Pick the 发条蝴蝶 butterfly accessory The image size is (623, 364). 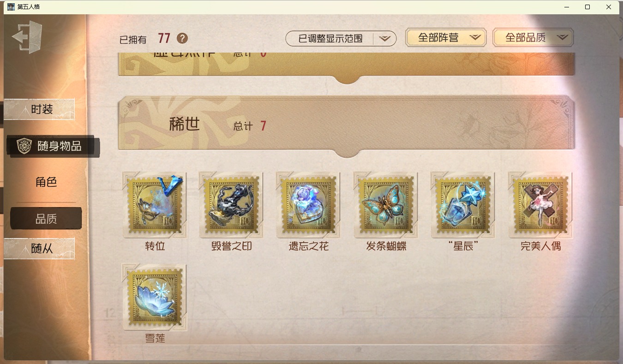pos(386,205)
